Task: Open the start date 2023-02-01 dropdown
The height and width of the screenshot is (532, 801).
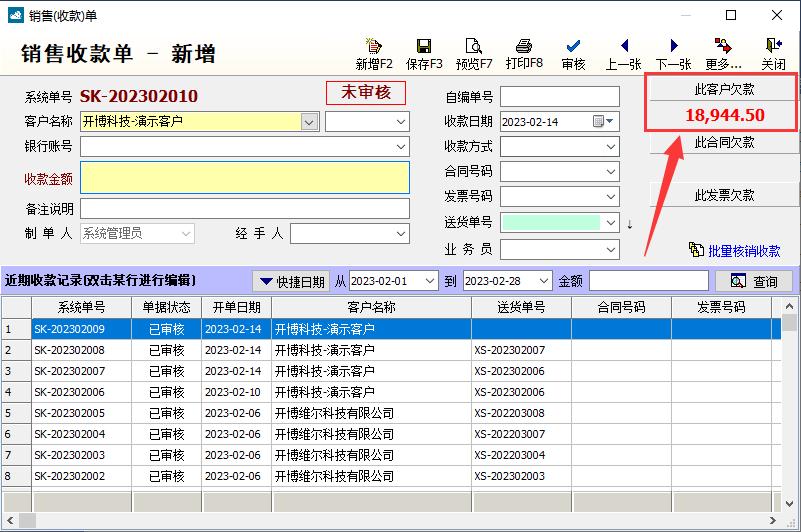Action: [430, 281]
